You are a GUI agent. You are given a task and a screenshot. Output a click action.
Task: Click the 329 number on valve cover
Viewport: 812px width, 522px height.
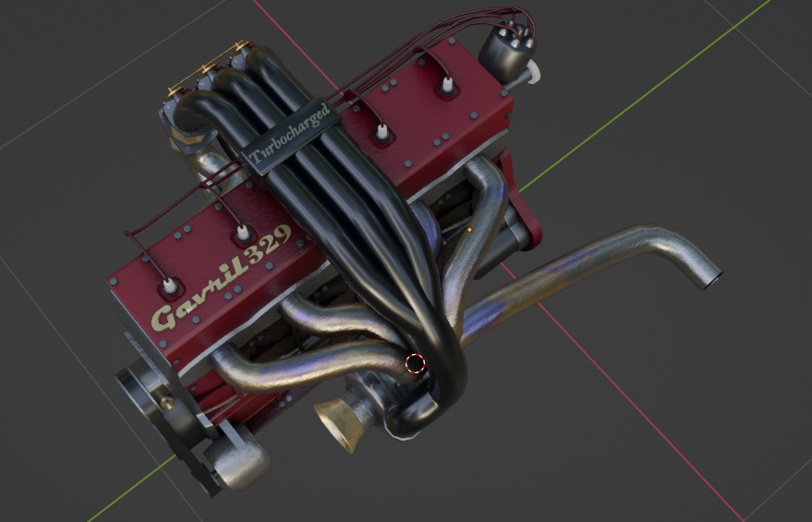(268, 246)
